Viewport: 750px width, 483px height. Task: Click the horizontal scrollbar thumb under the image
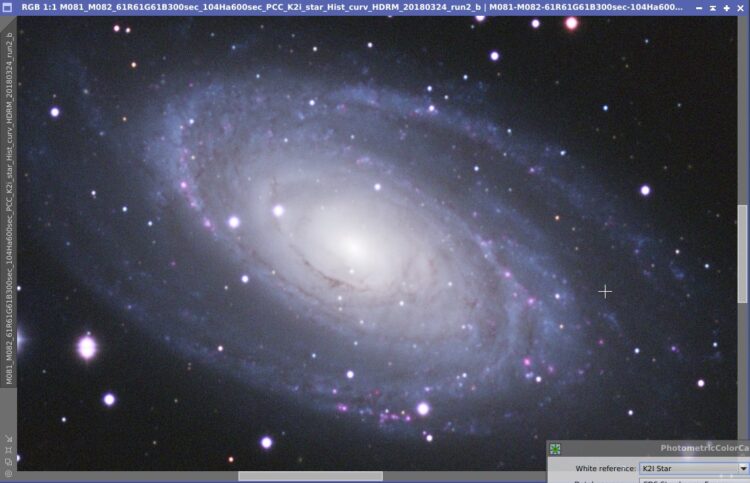click(x=310, y=476)
